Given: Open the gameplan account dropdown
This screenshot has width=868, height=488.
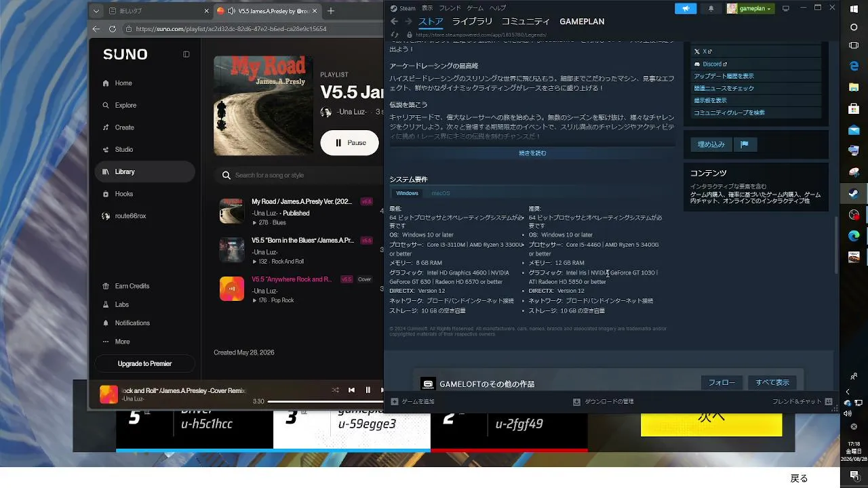Looking at the screenshot, I should [x=750, y=8].
